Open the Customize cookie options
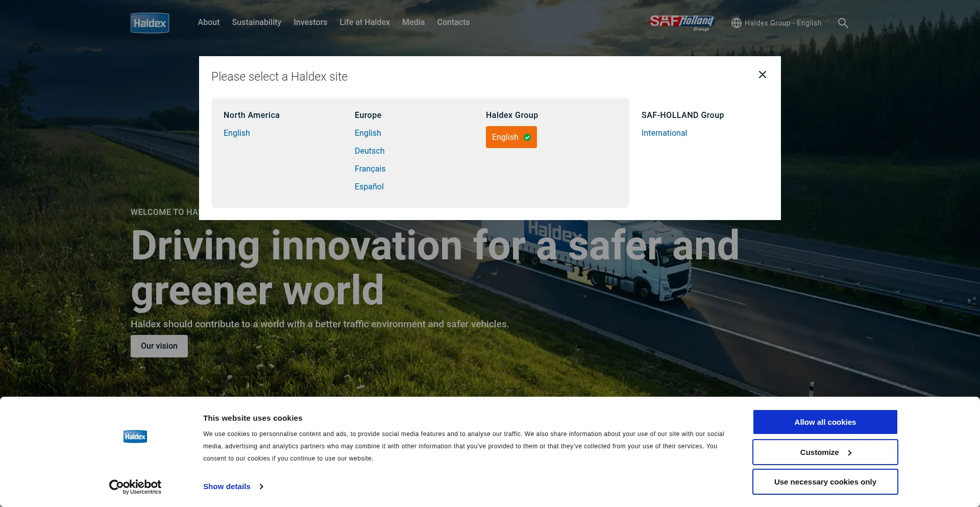980x507 pixels. (x=825, y=452)
